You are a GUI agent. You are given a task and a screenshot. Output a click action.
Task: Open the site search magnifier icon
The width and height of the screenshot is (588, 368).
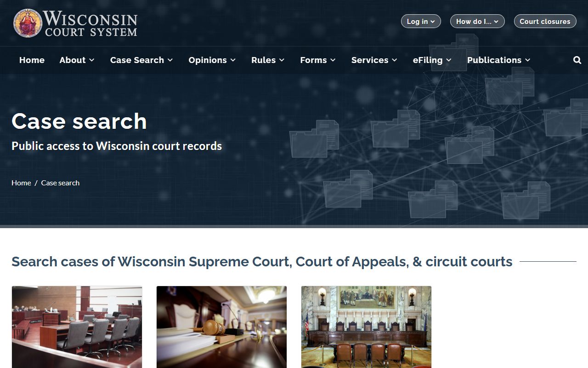[x=577, y=60]
